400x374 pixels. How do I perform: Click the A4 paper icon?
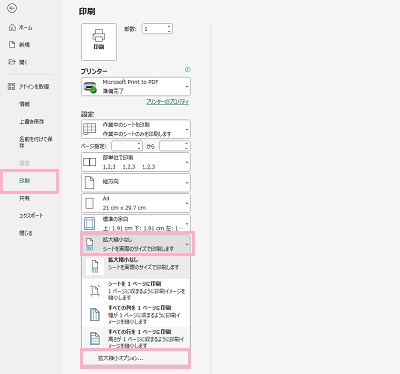click(89, 203)
